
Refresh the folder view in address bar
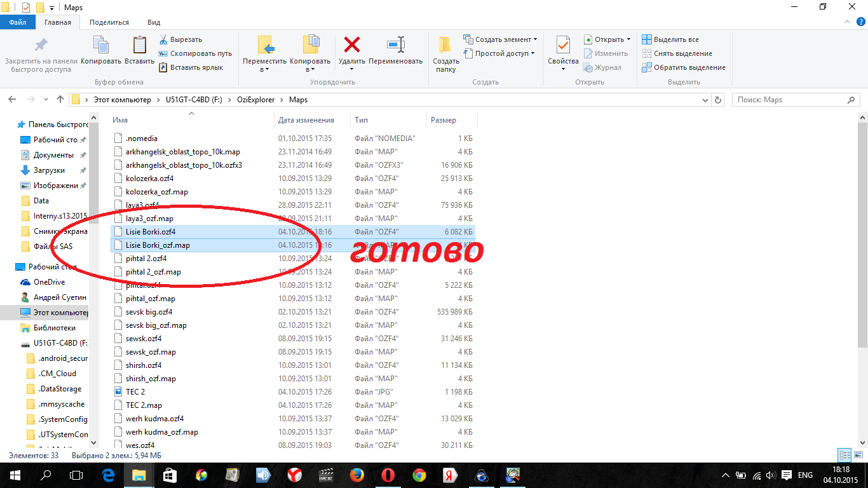719,100
